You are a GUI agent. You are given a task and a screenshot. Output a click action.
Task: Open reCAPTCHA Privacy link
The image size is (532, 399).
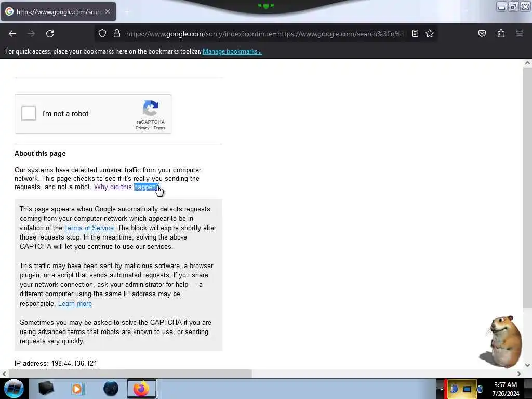click(142, 128)
